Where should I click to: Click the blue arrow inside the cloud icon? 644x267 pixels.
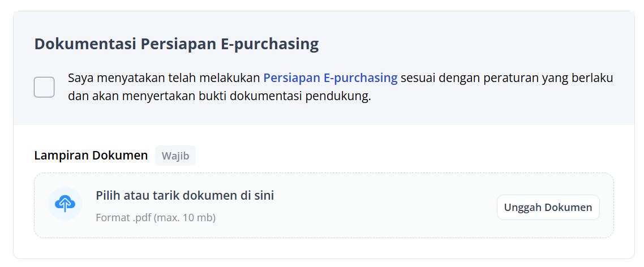click(x=65, y=205)
